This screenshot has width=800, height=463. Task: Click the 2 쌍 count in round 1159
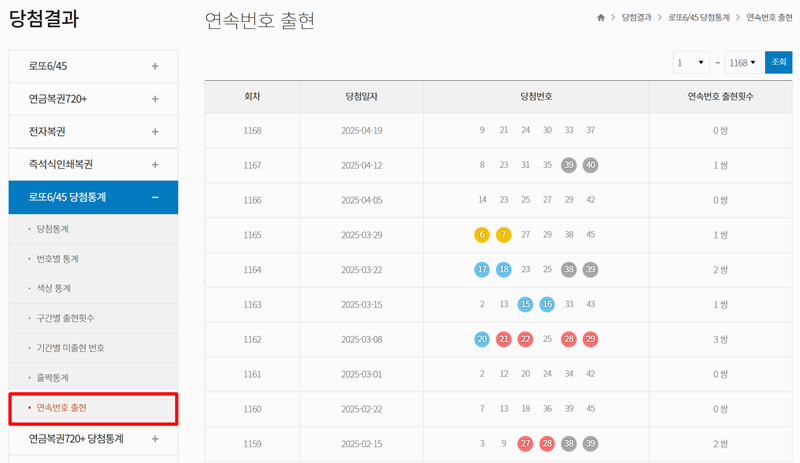720,444
